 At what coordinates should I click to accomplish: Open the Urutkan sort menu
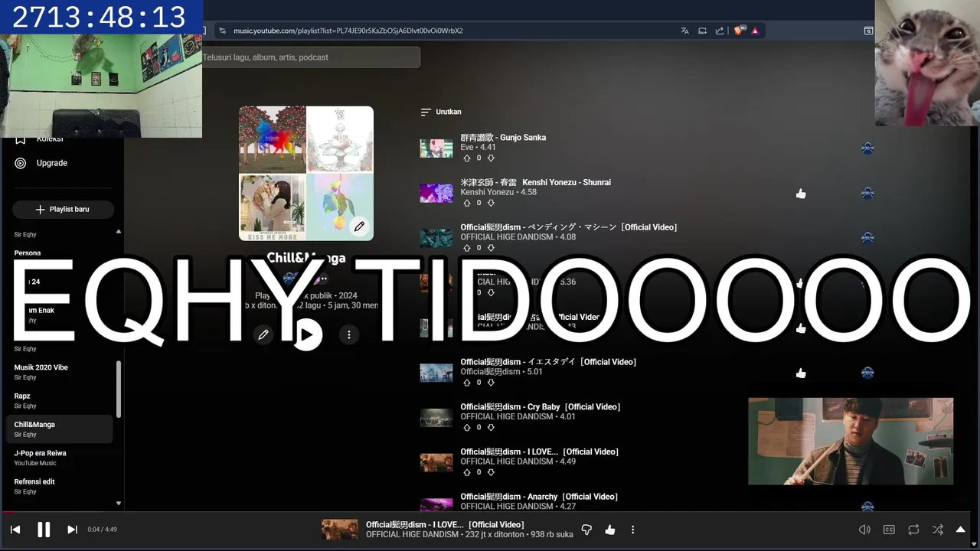click(x=441, y=112)
